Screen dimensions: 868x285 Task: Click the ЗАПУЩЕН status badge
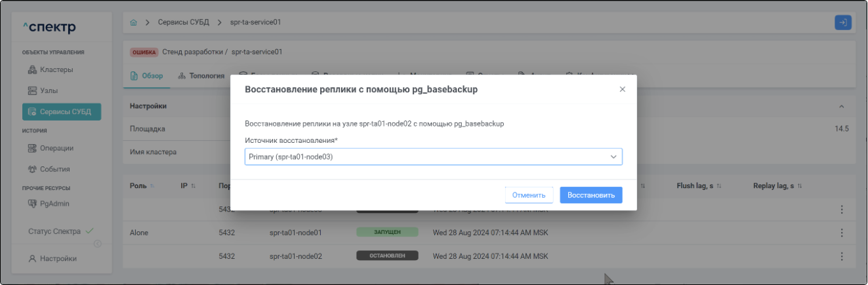click(x=387, y=233)
